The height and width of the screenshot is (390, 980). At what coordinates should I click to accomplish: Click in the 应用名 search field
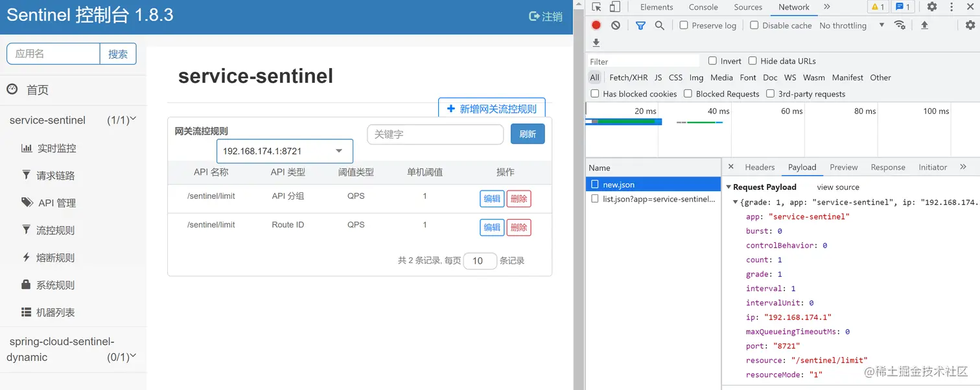tap(53, 54)
